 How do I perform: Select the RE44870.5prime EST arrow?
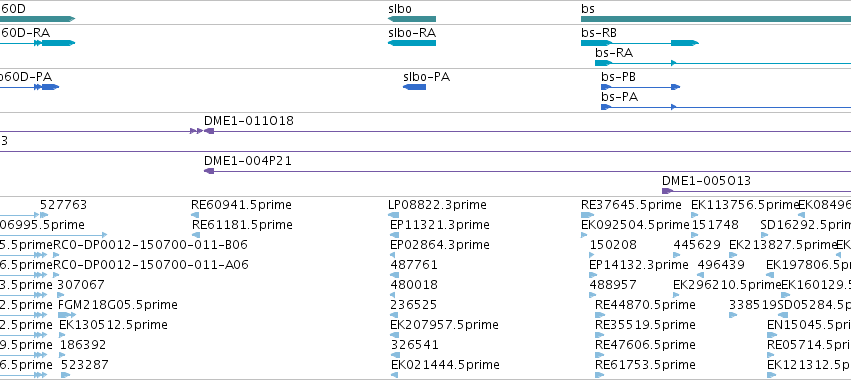point(600,315)
